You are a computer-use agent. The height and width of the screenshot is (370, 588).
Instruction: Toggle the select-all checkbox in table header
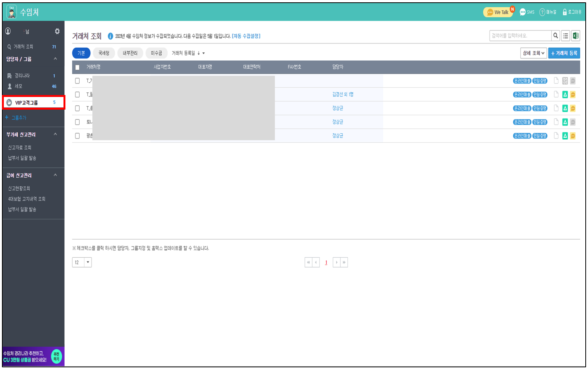click(x=77, y=67)
